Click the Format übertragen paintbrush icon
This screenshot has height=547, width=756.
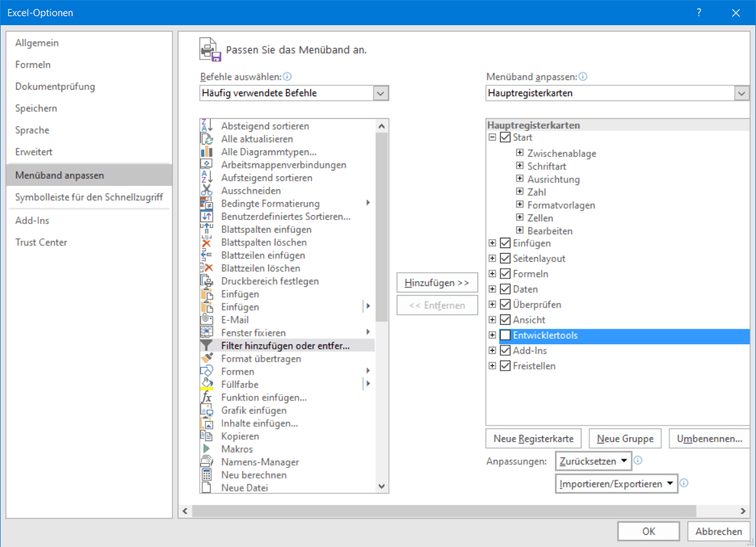(207, 358)
